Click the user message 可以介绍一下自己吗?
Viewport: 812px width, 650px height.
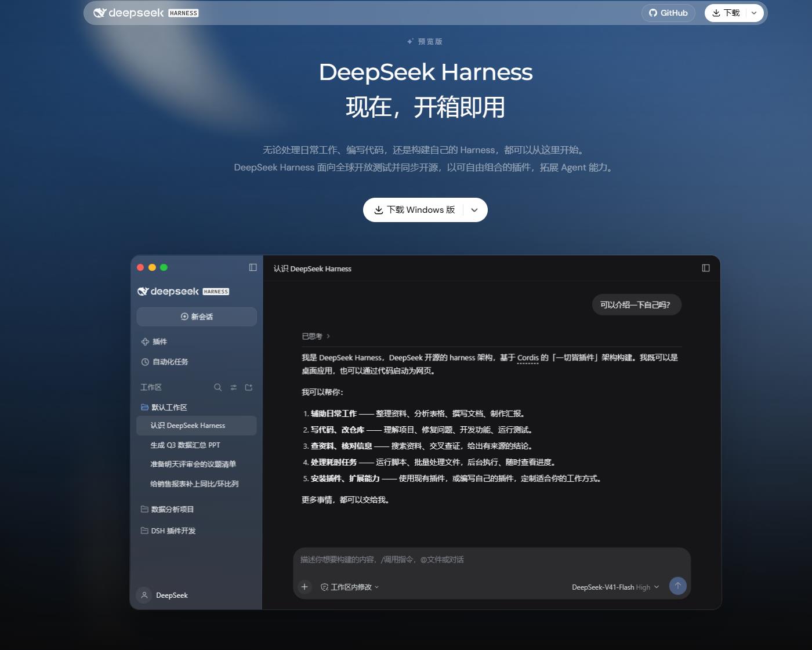[636, 305]
